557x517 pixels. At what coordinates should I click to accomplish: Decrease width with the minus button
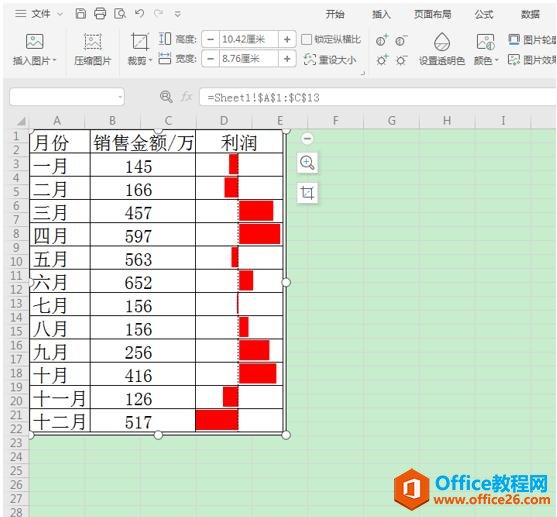210,59
